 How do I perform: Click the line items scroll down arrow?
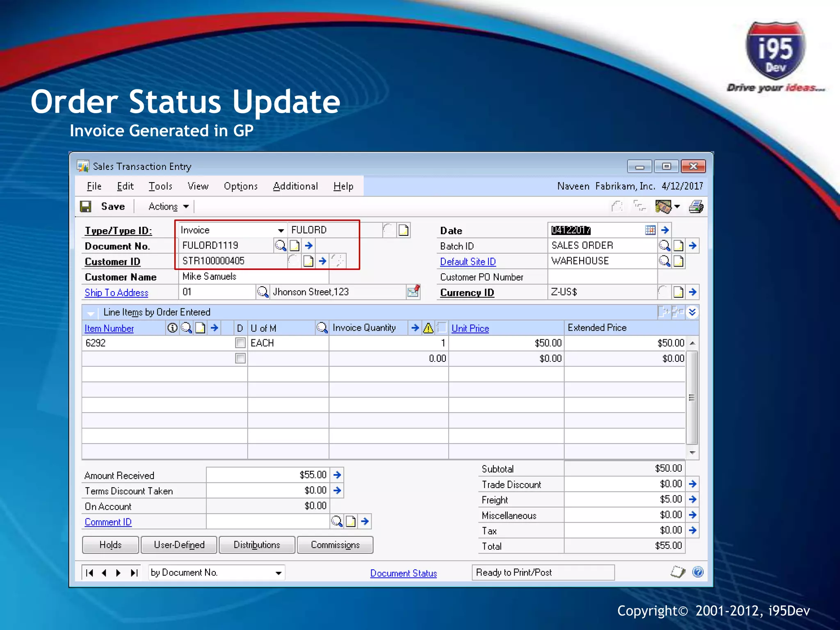pyautogui.click(x=692, y=452)
